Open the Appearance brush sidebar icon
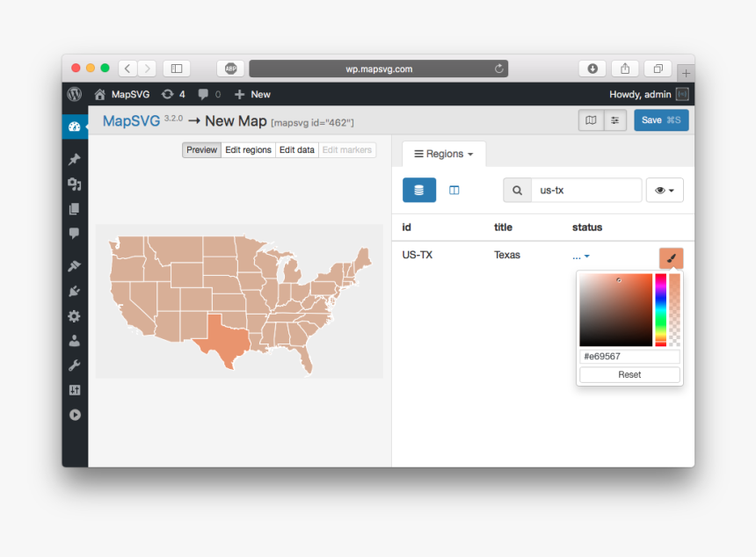This screenshot has height=557, width=756. [74, 265]
